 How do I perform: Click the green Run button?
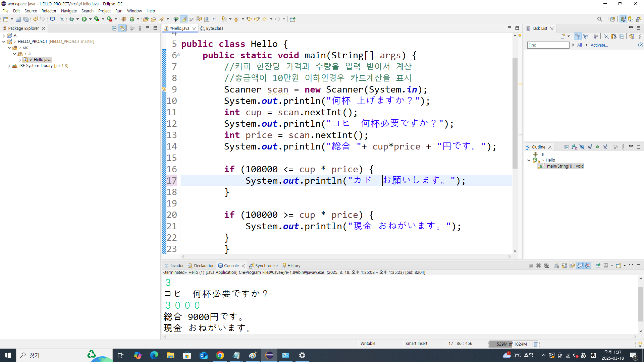[84, 19]
